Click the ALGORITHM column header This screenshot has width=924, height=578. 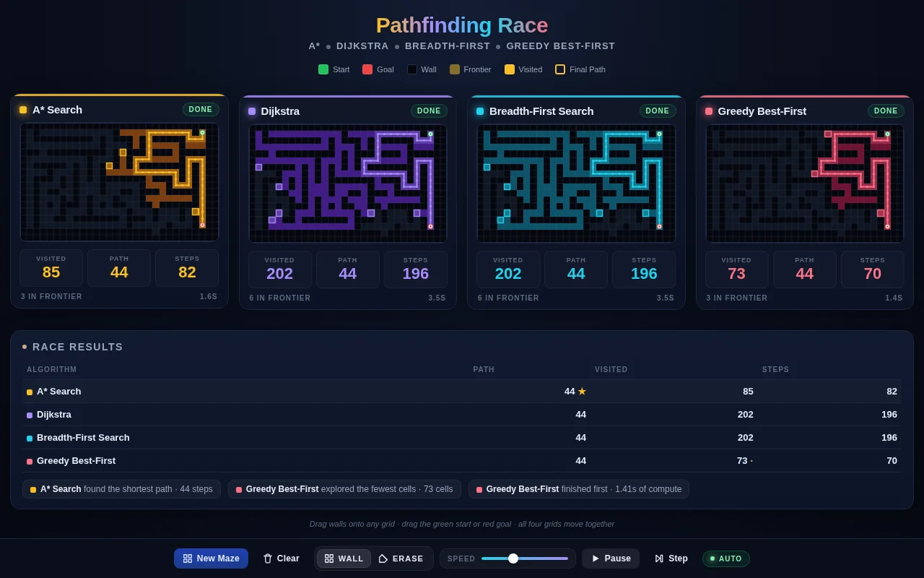coord(51,370)
